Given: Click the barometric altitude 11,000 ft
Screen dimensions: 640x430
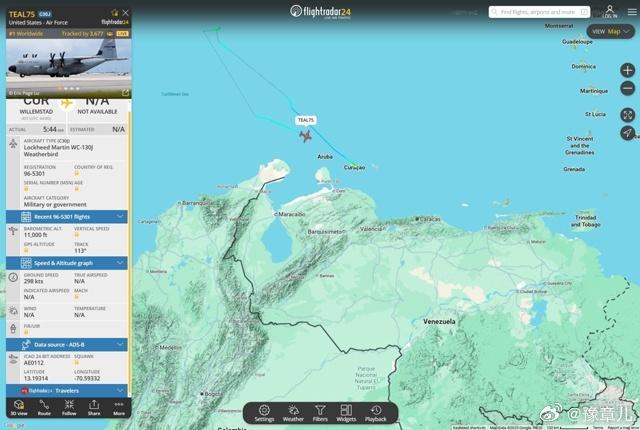Looking at the screenshot, I should point(36,235).
